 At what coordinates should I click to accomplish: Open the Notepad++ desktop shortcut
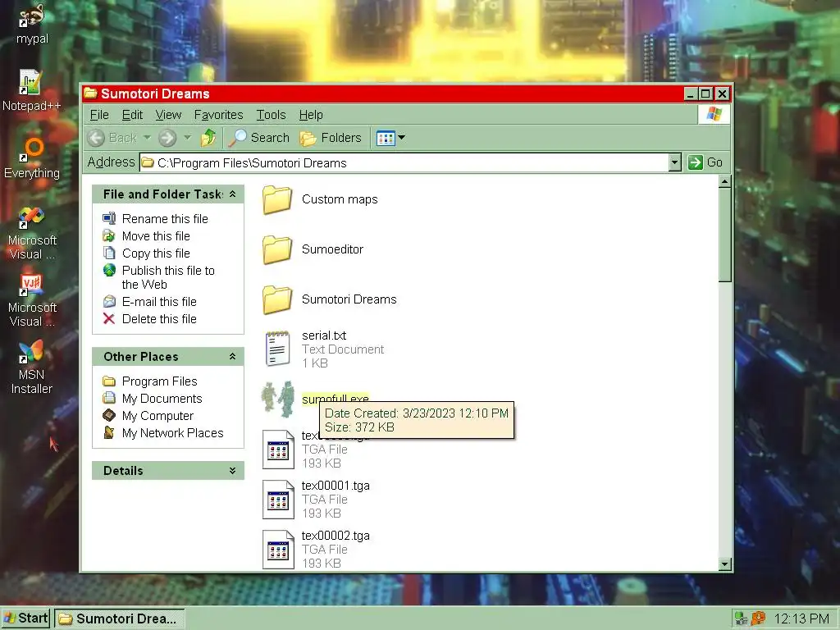pyautogui.click(x=31, y=90)
